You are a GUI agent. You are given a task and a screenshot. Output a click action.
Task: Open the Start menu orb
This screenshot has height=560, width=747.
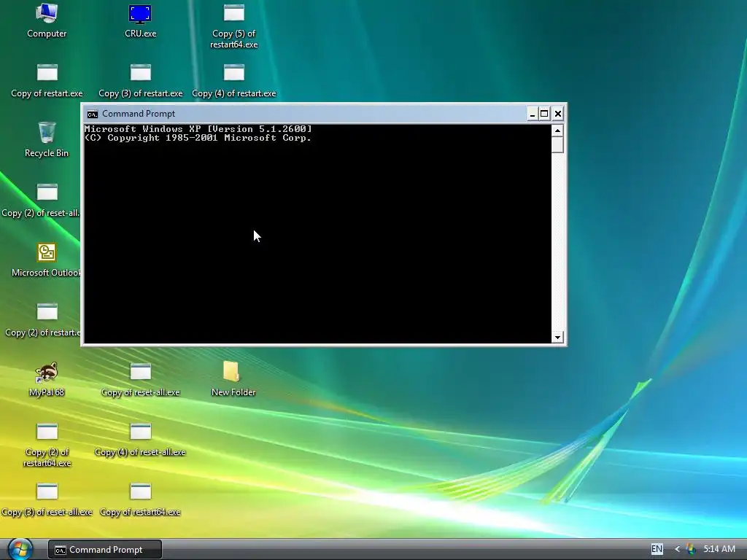tap(20, 549)
